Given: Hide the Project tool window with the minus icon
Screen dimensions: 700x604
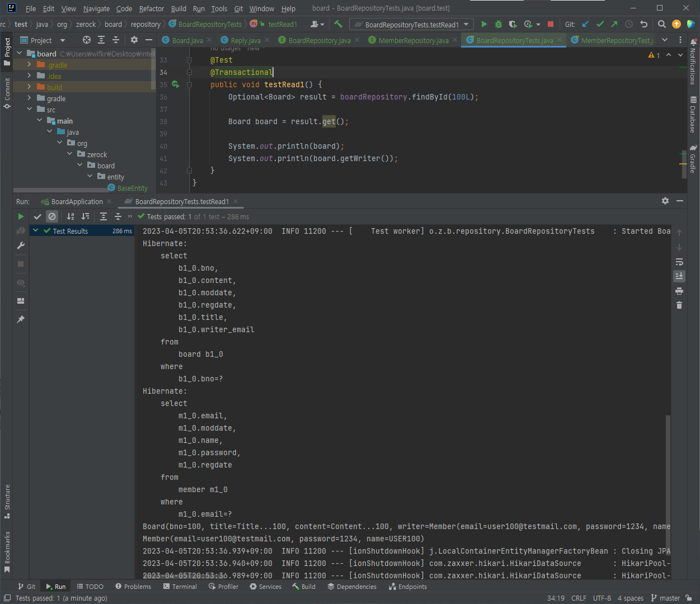Looking at the screenshot, I should 148,40.
